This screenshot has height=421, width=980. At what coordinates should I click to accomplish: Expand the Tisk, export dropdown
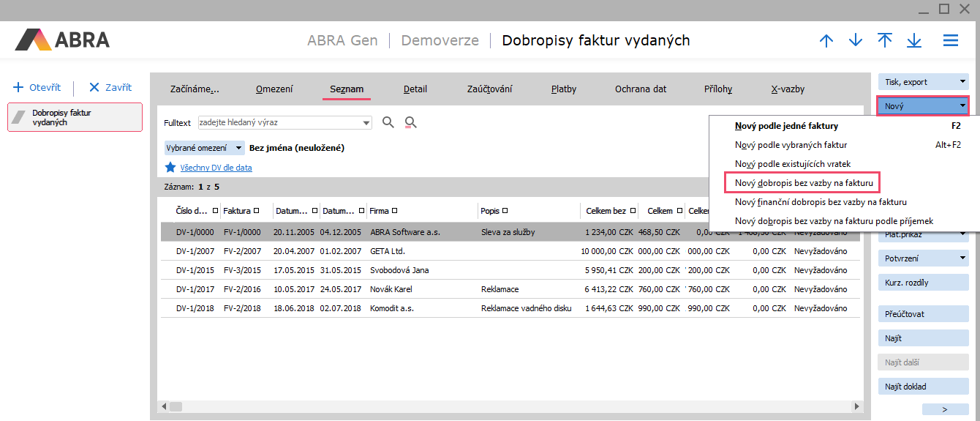[x=923, y=81]
